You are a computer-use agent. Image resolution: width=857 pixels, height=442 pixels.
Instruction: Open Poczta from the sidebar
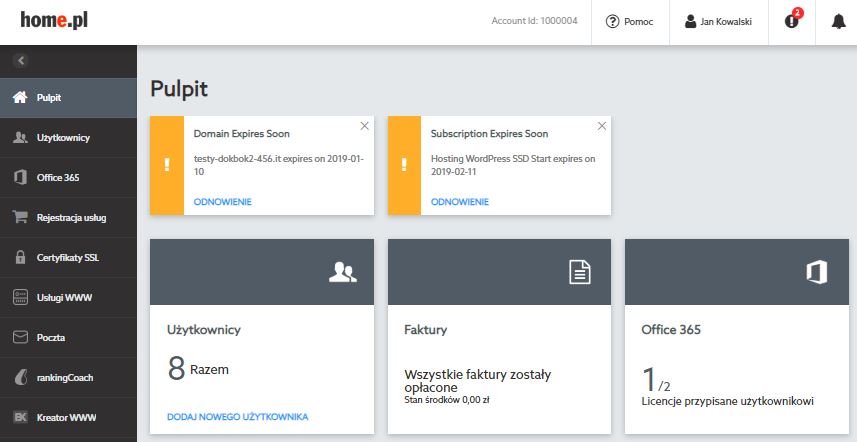tap(68, 338)
